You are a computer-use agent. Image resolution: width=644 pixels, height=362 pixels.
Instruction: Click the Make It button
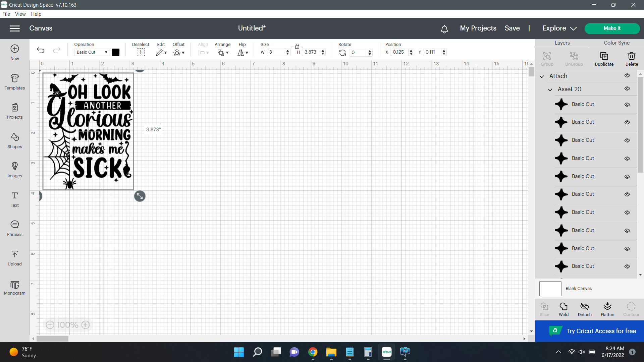[x=612, y=28]
